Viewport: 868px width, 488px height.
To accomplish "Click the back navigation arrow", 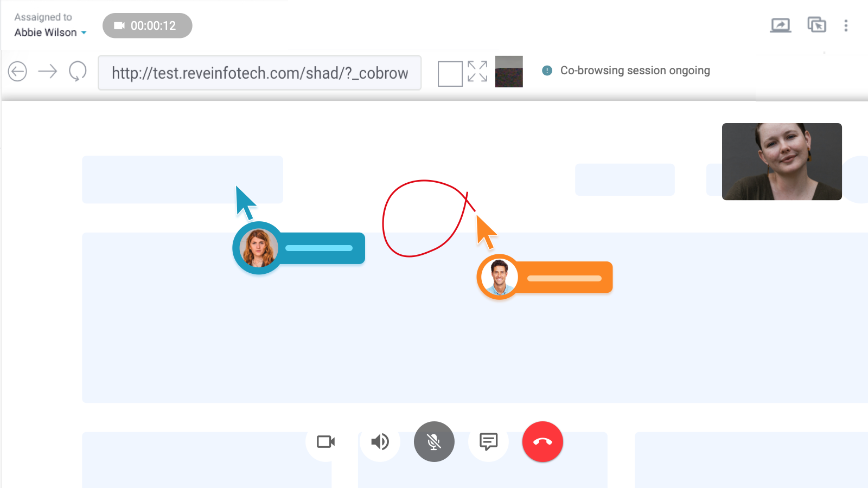I will pos(17,71).
